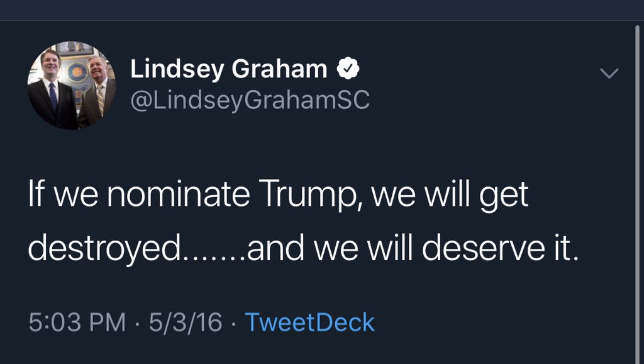
Task: Click the 5:03 PM timestamp
Action: [77, 322]
